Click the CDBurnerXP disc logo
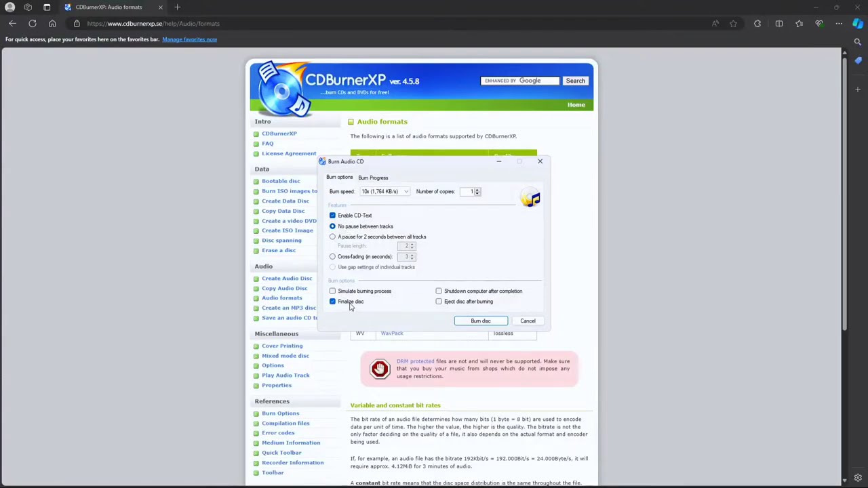868x488 pixels. point(283,89)
